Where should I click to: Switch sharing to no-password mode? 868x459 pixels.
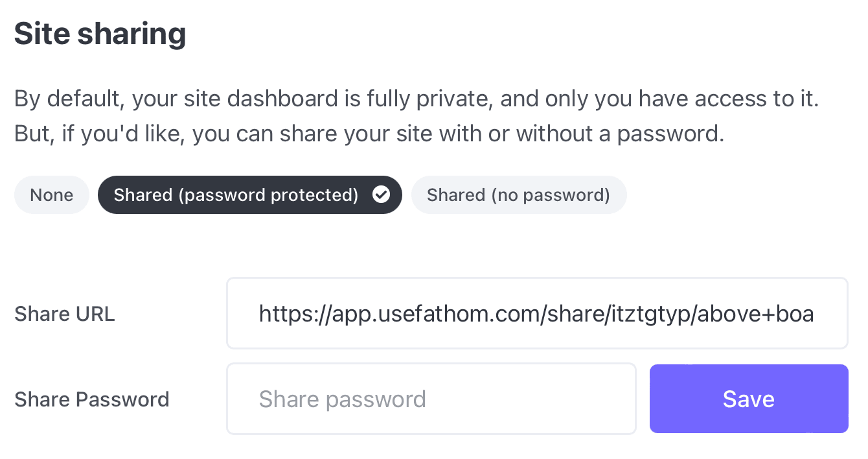519,194
